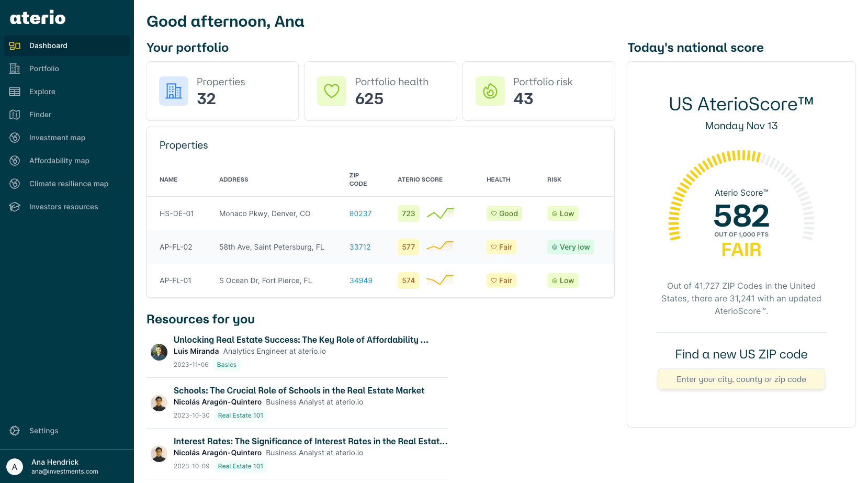The height and width of the screenshot is (483, 868).
Task: Open the Schools article title link
Action: 299,390
